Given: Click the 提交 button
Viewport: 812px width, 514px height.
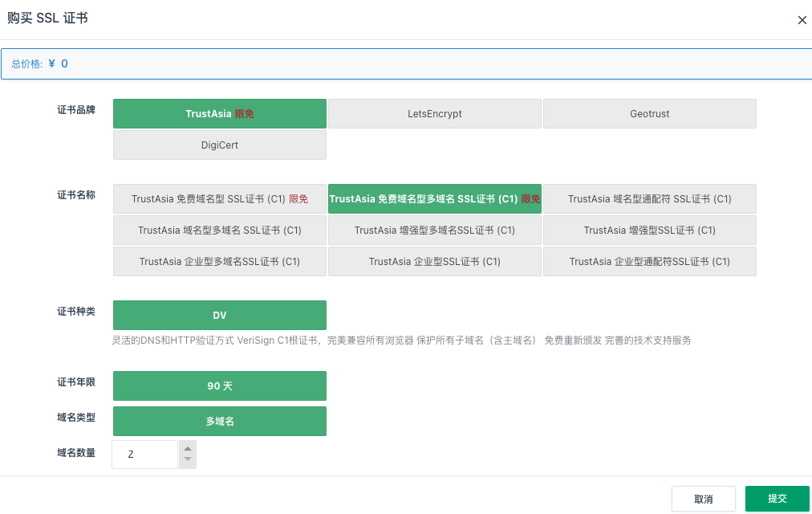Looking at the screenshot, I should [777, 499].
